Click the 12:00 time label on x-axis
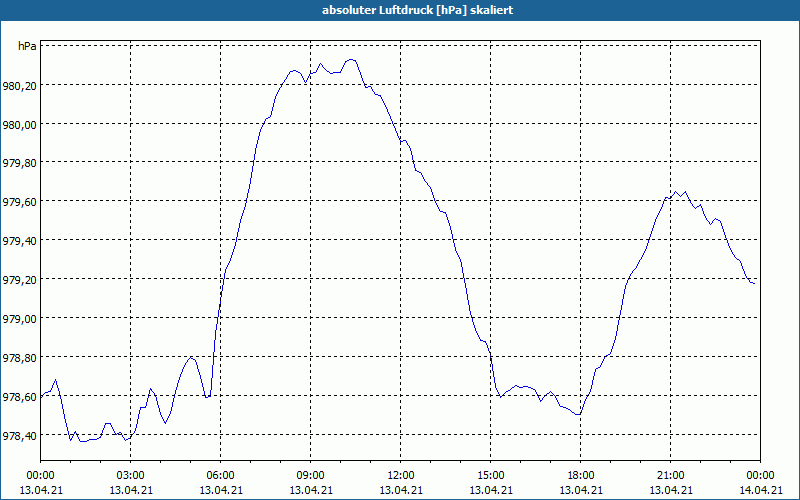Viewport: 800px width, 500px height. [401, 476]
